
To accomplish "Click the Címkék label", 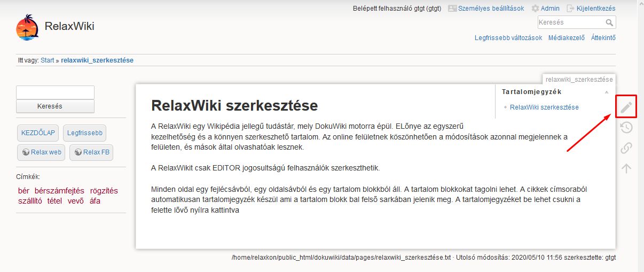I will [x=28, y=177].
